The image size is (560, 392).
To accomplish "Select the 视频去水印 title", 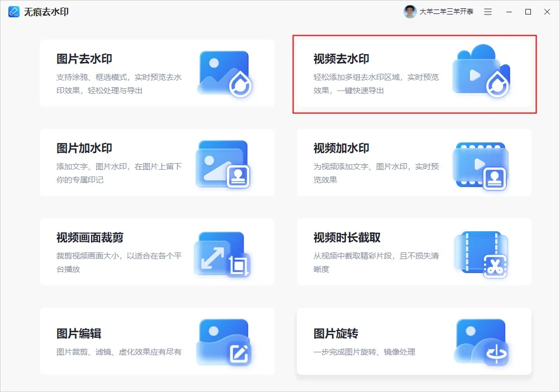I will 341,59.
